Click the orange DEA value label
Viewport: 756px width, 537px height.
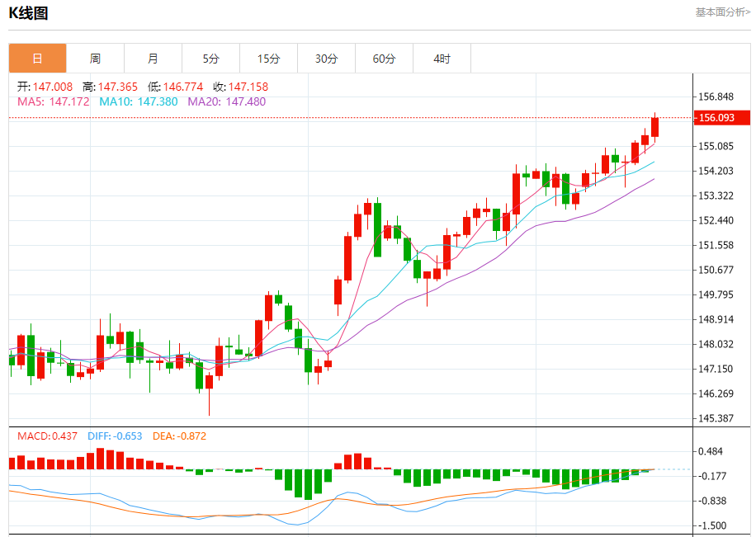[x=179, y=436]
